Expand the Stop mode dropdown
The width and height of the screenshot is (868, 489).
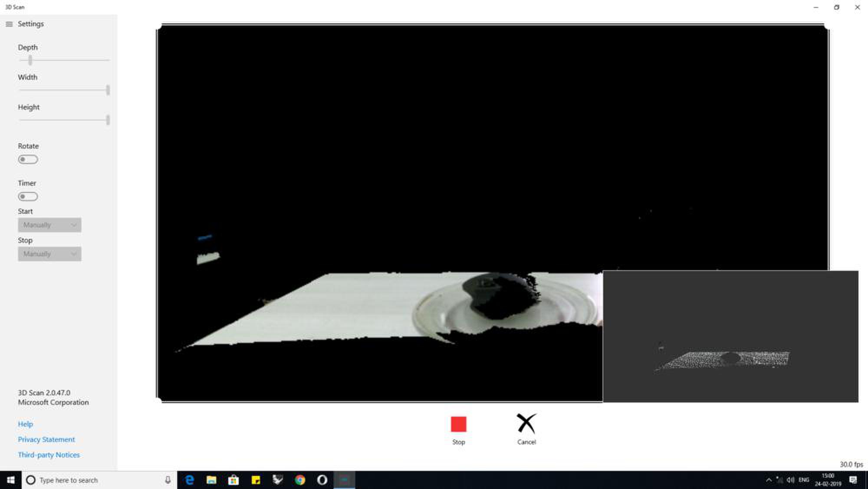pos(49,254)
